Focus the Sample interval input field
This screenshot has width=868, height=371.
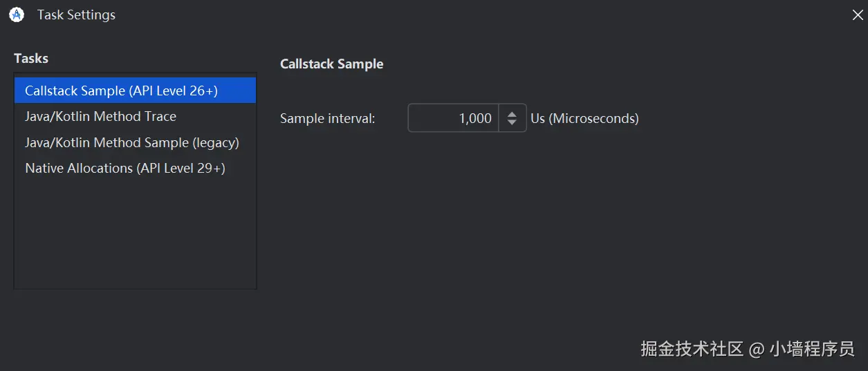(x=453, y=118)
